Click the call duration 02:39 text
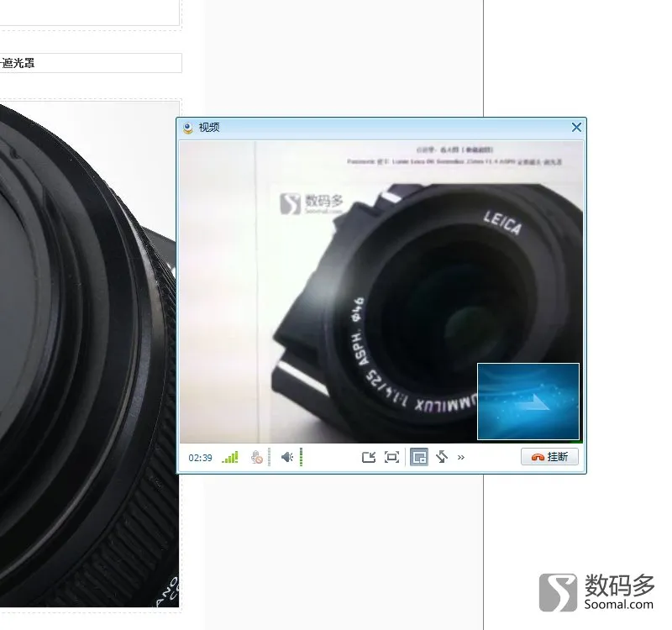This screenshot has width=672, height=630. [200, 458]
